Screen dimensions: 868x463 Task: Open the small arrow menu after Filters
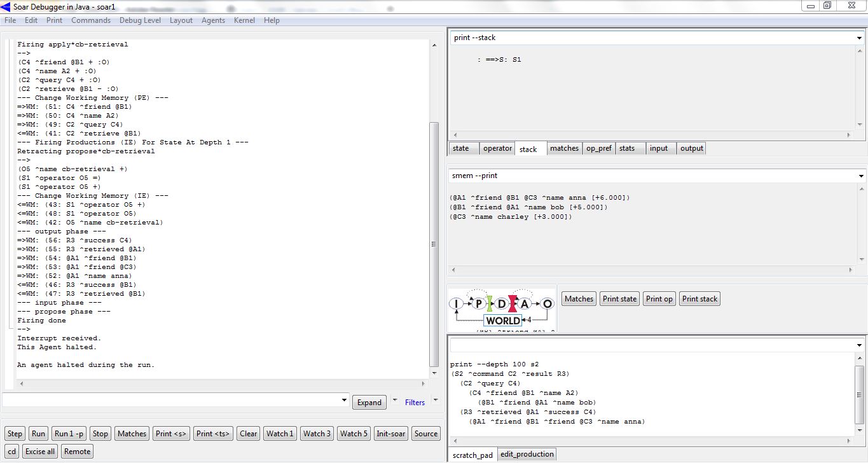point(436,400)
